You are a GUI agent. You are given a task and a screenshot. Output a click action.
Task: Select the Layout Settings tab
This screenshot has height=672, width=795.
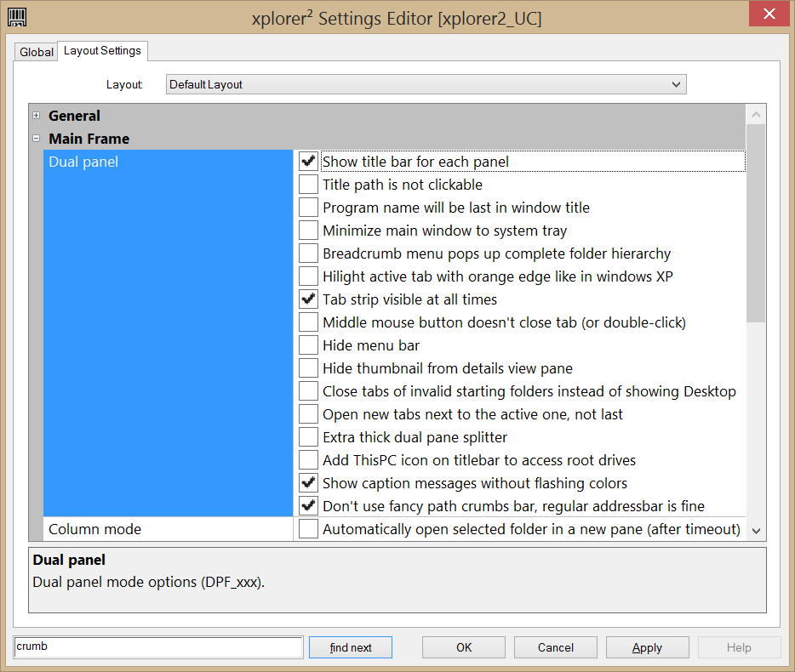coord(102,51)
